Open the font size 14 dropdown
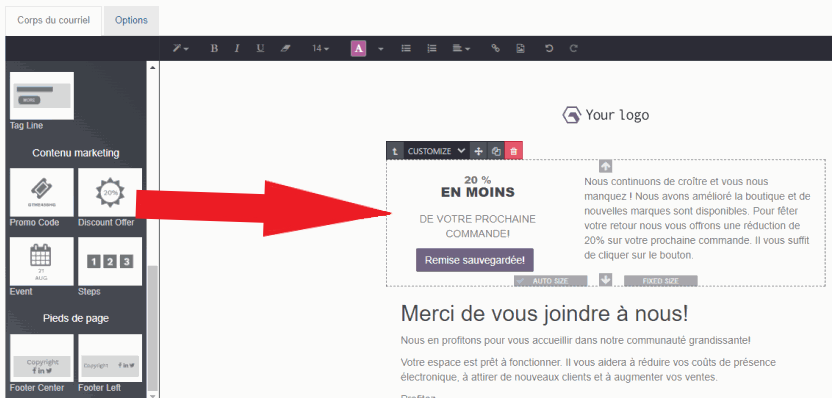Image resolution: width=832 pixels, height=399 pixels. (x=320, y=48)
